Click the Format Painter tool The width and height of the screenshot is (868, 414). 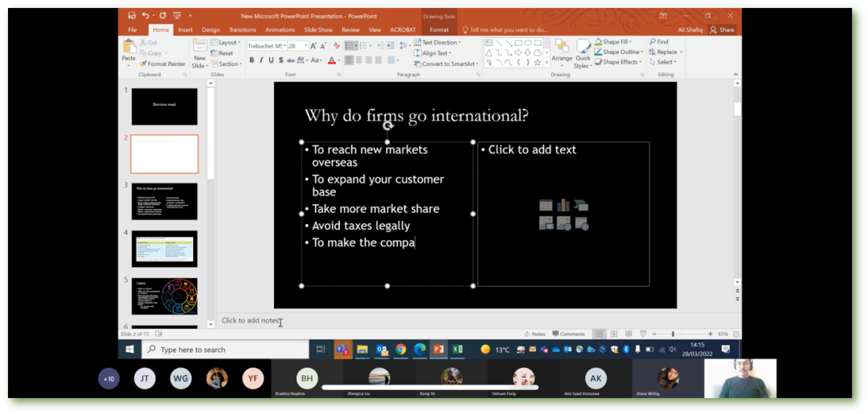point(162,64)
